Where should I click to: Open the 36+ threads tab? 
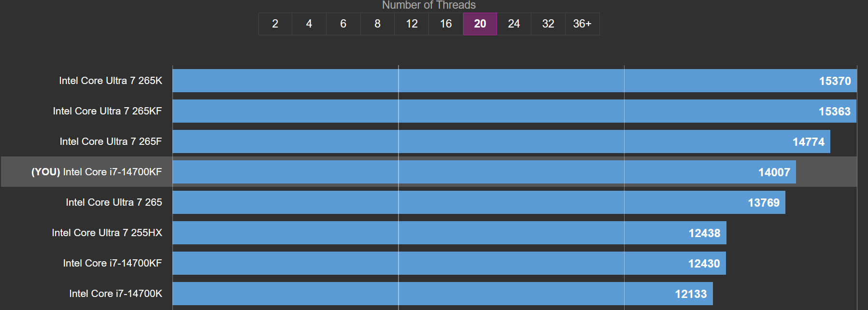[582, 24]
